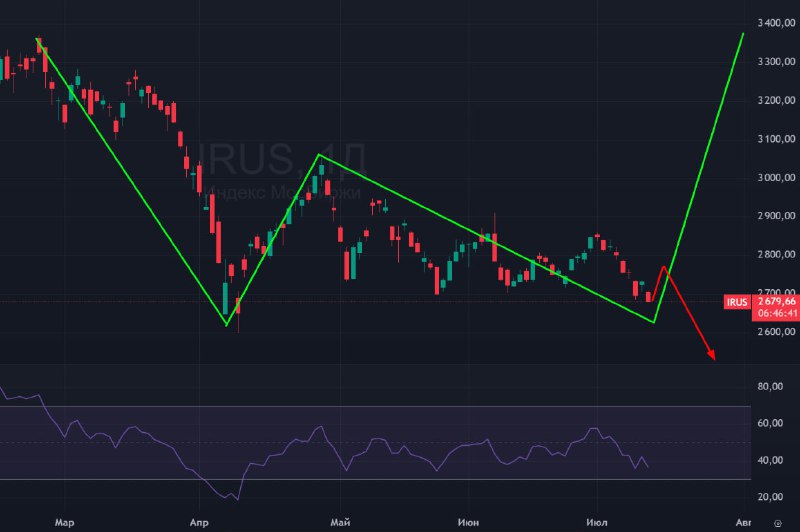
Task: Click RSI scale label 40,00
Action: (x=770, y=460)
